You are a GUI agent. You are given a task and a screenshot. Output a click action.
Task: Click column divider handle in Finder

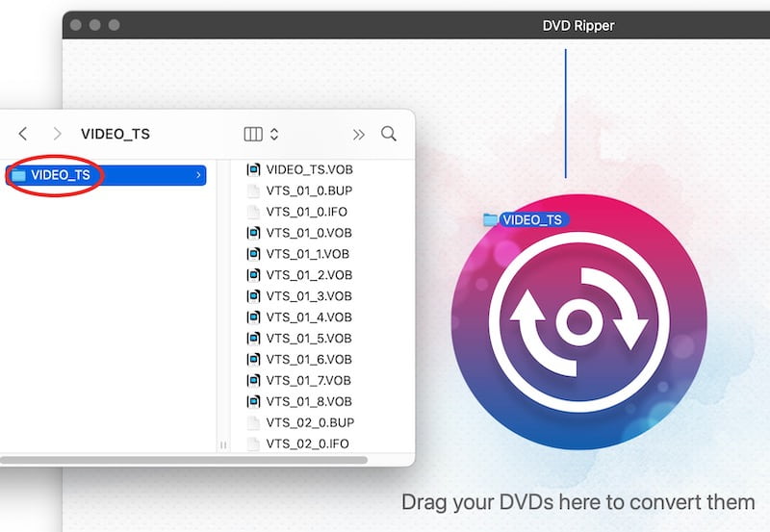(223, 445)
